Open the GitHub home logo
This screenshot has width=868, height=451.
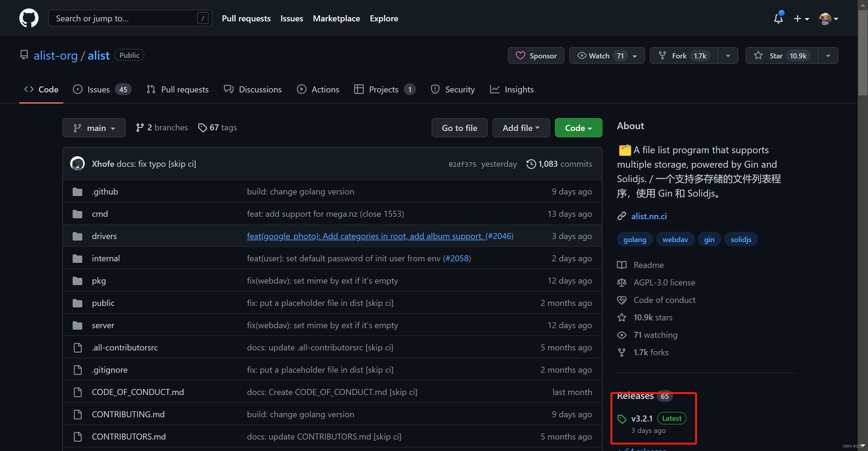click(29, 18)
